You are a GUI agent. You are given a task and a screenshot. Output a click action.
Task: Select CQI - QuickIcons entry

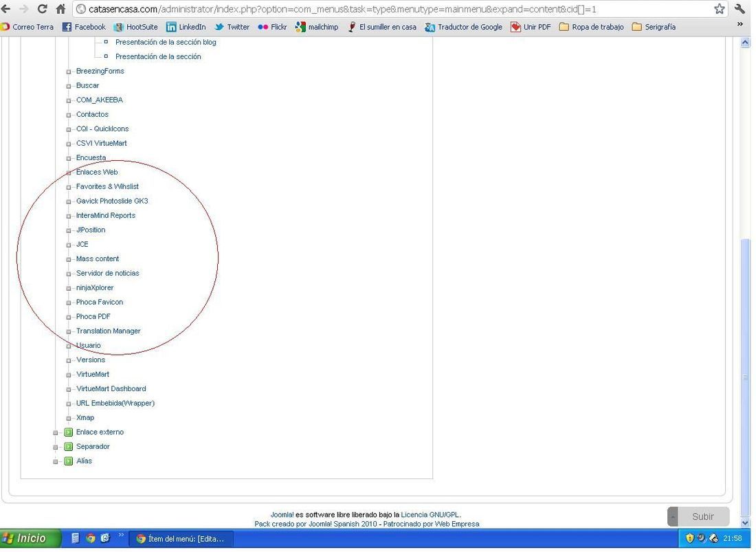point(102,129)
